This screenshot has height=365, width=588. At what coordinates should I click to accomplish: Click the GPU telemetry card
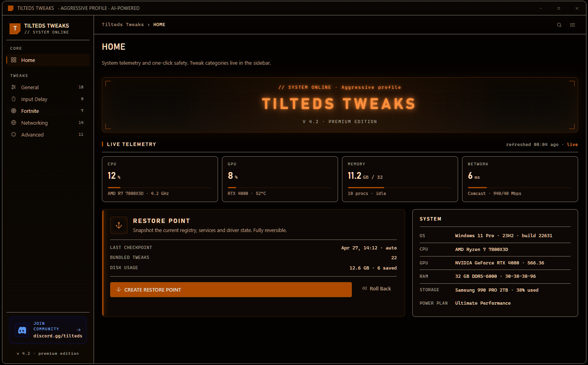point(280,179)
